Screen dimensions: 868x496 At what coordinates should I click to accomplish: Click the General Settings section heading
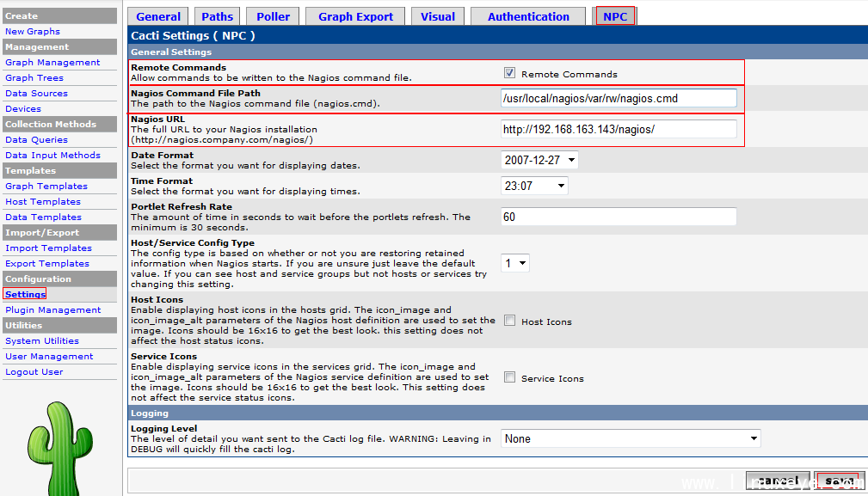click(x=171, y=52)
